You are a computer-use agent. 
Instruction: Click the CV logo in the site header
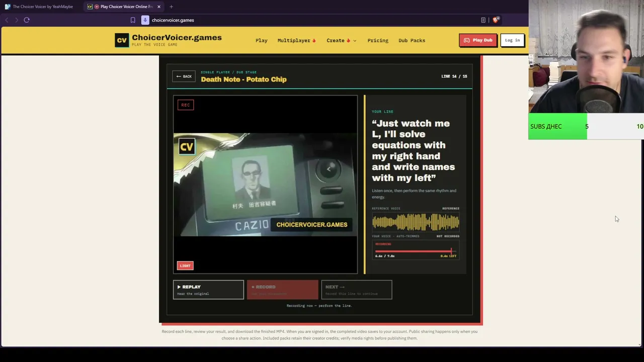tap(122, 40)
